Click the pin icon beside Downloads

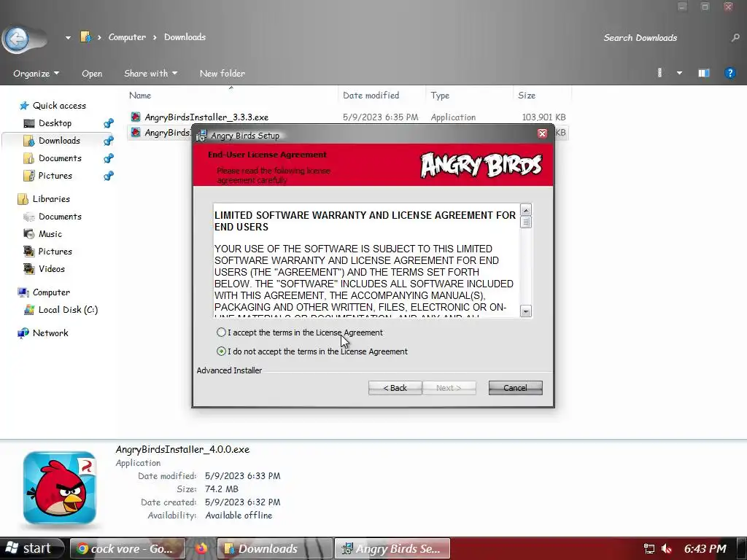tap(109, 141)
